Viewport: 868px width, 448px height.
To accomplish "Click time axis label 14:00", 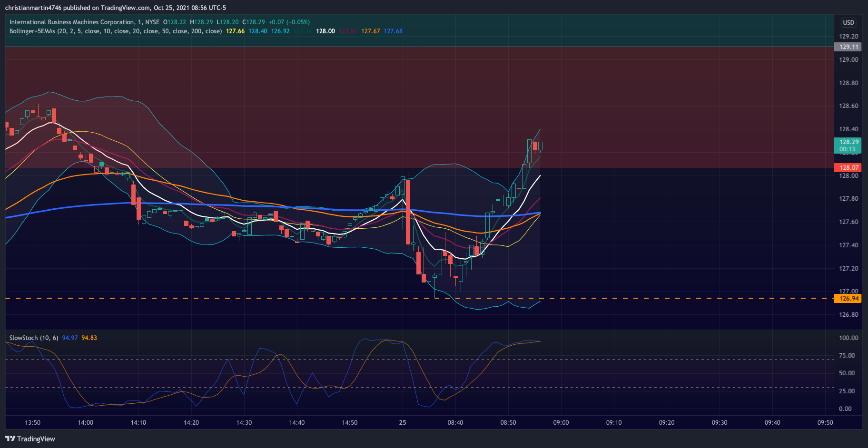I will tap(86, 422).
